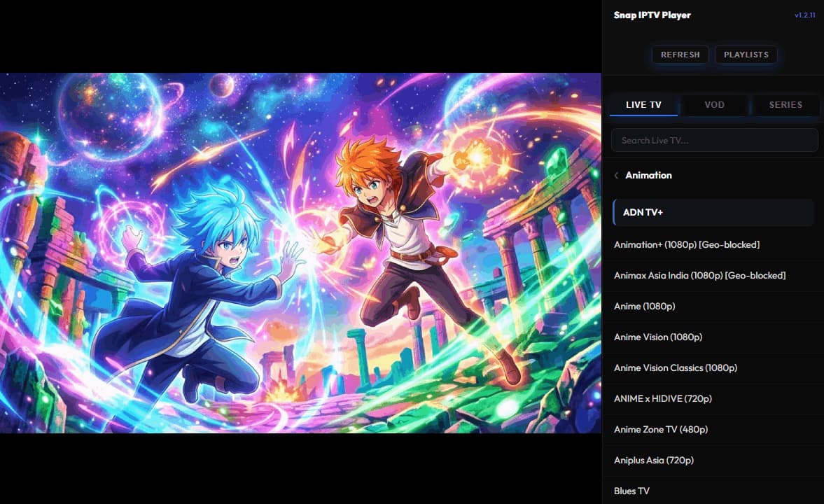This screenshot has width=824, height=504.
Task: Focus the Search Live TV field
Action: 714,140
